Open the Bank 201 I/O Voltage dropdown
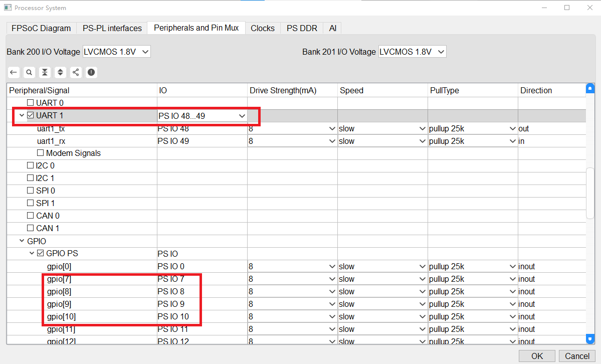 (x=413, y=52)
